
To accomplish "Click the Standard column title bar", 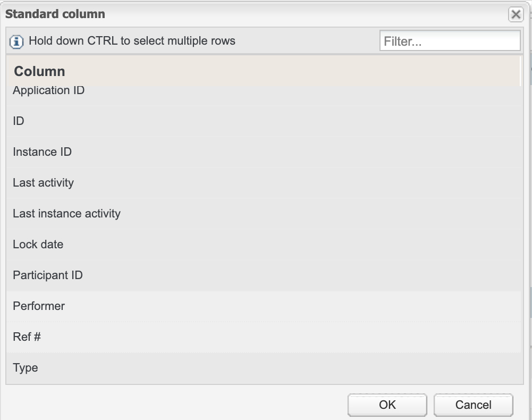I will 213,14.
